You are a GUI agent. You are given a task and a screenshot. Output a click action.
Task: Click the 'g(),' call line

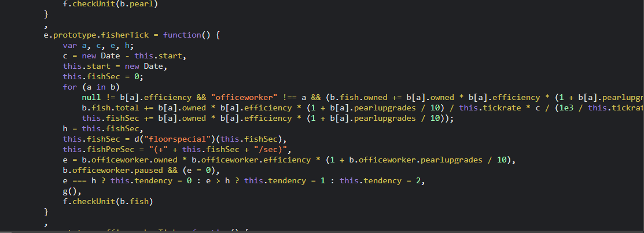tap(72, 191)
